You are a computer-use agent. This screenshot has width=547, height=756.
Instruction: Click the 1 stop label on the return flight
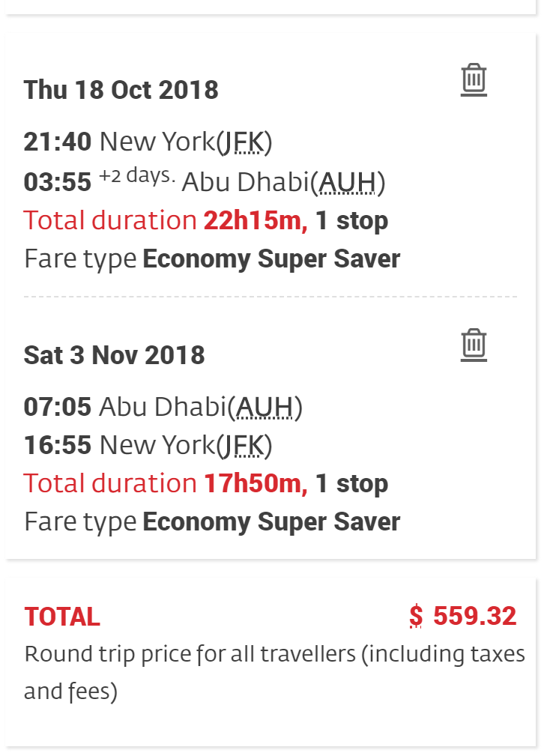coord(352,484)
